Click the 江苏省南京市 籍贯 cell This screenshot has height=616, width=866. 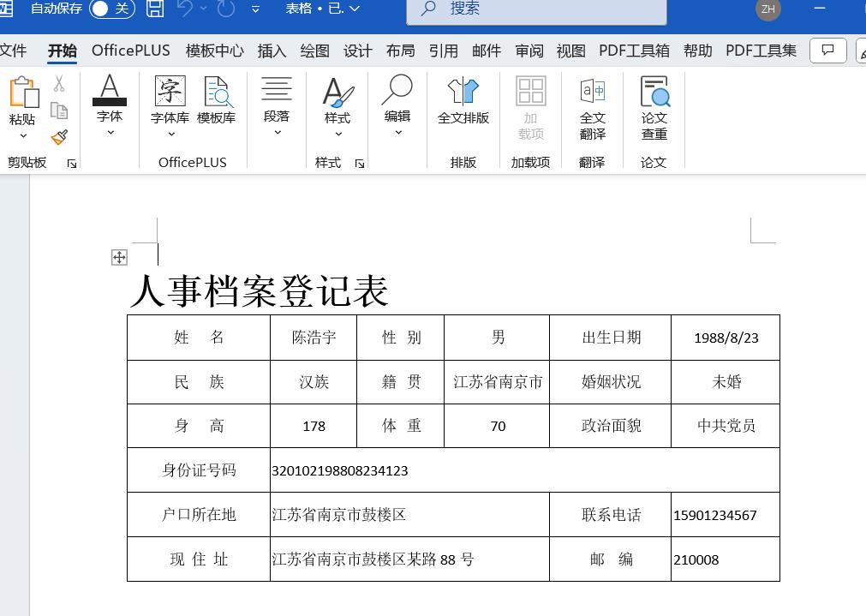click(x=497, y=382)
